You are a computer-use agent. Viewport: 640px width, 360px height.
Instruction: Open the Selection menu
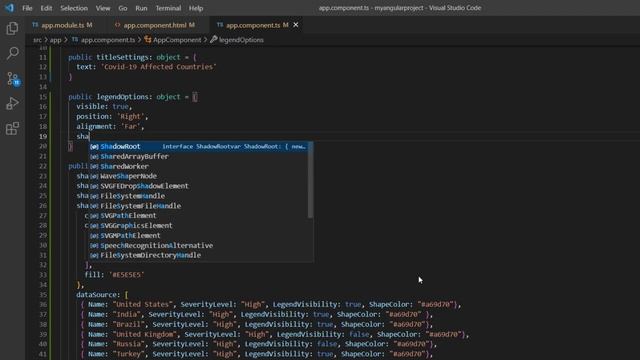tap(74, 8)
